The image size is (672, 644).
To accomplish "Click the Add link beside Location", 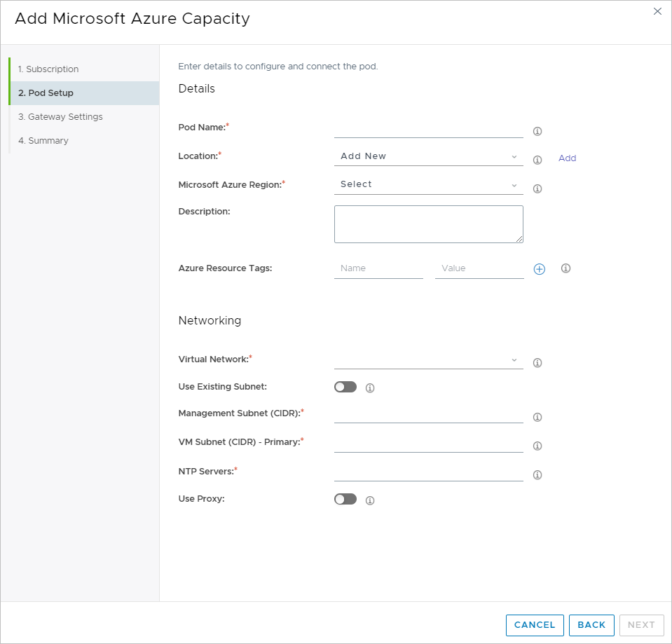I will click(567, 158).
